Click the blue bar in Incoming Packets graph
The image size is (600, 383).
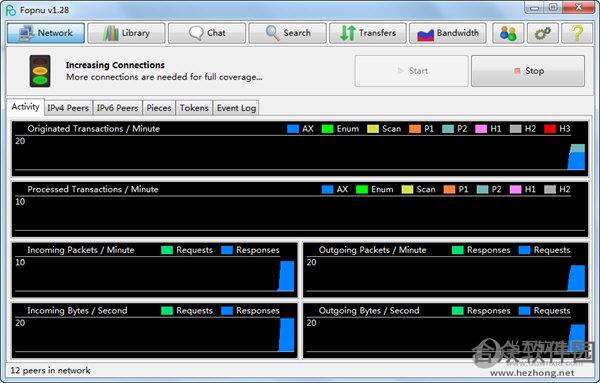point(286,276)
